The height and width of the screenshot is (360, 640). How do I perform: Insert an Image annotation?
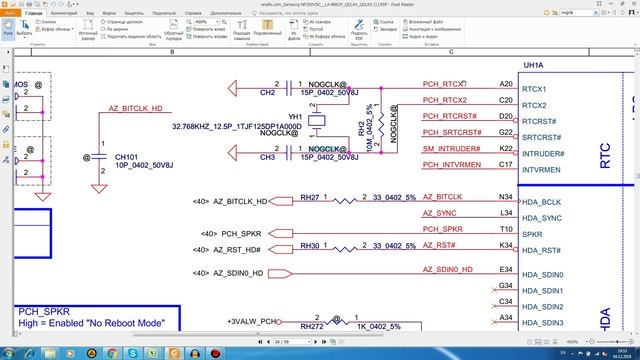tap(432, 29)
